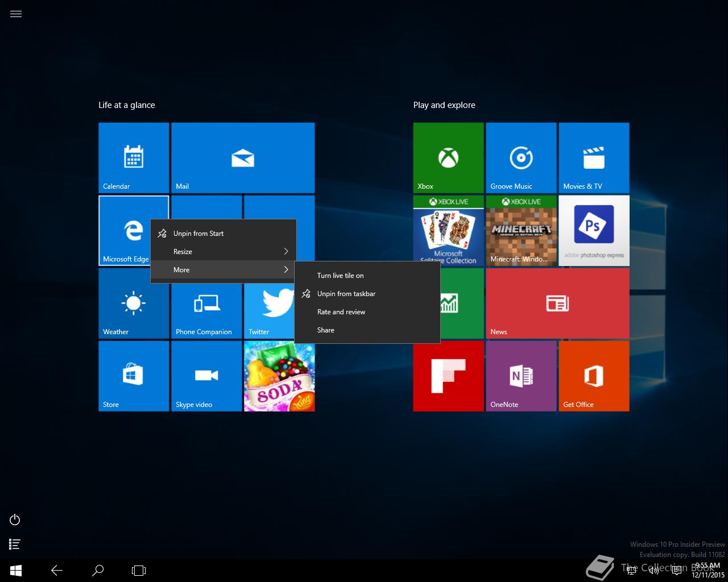Open the hamburger menu at top left
Screen dimensions: 728x582
tap(16, 14)
